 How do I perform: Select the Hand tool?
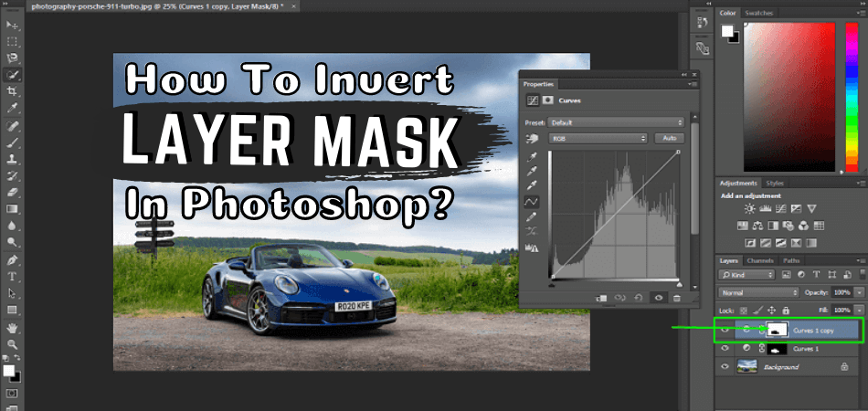pos(12,328)
